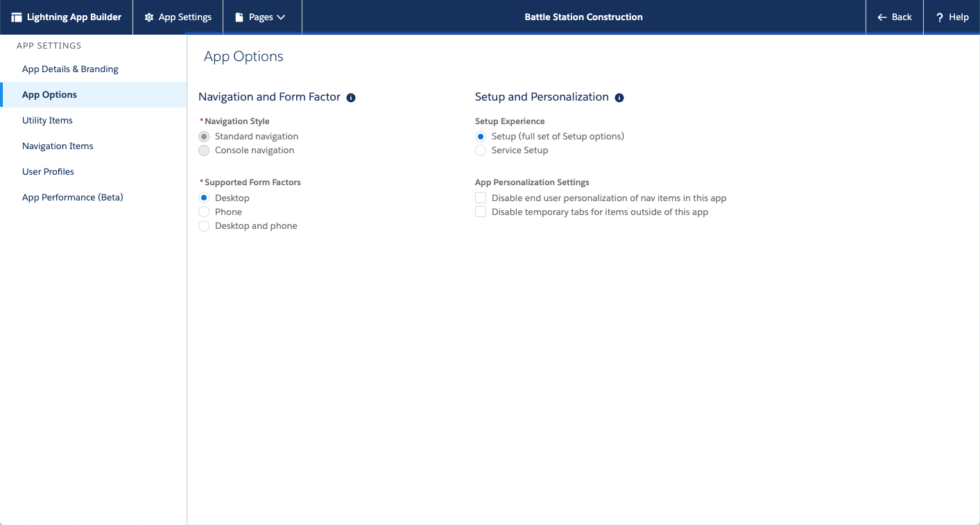The width and height of the screenshot is (980, 525).
Task: Open App Performance (Beta) section
Action: (72, 197)
